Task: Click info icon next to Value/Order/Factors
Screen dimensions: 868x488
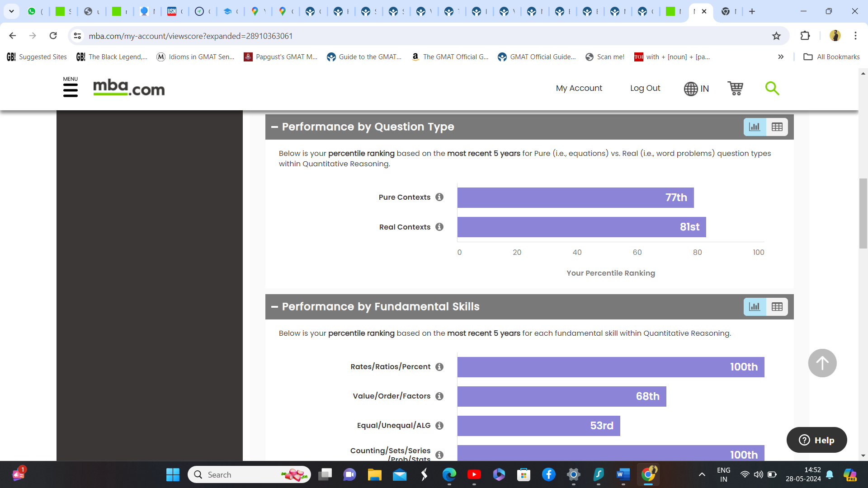Action: pyautogui.click(x=439, y=396)
